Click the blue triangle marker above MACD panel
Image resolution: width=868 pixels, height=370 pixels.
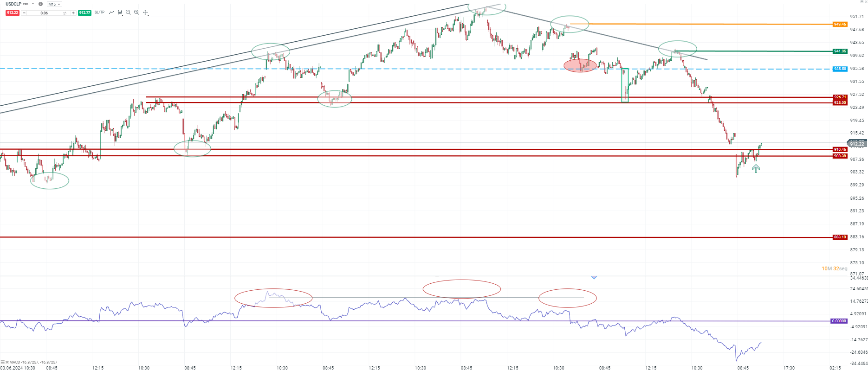(x=594, y=277)
